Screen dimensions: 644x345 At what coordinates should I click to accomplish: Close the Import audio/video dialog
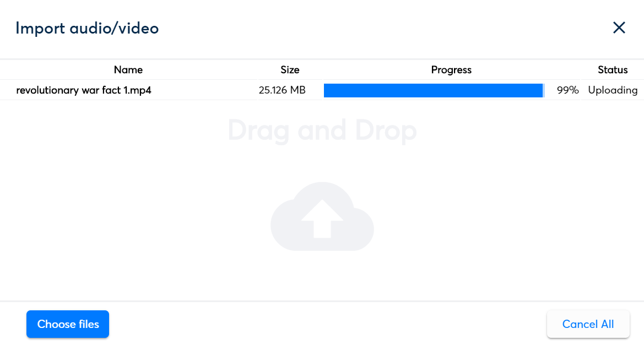619,28
